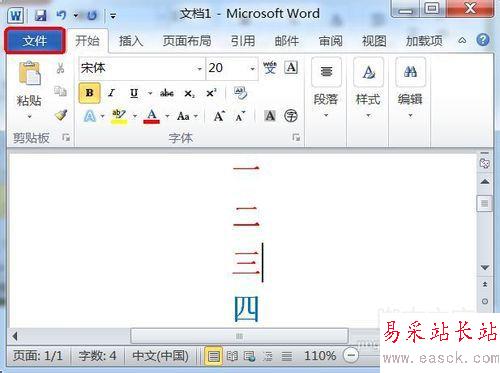The width and height of the screenshot is (500, 373).
Task: Open Customize Quick Access Toolbar menu
Action: (113, 16)
